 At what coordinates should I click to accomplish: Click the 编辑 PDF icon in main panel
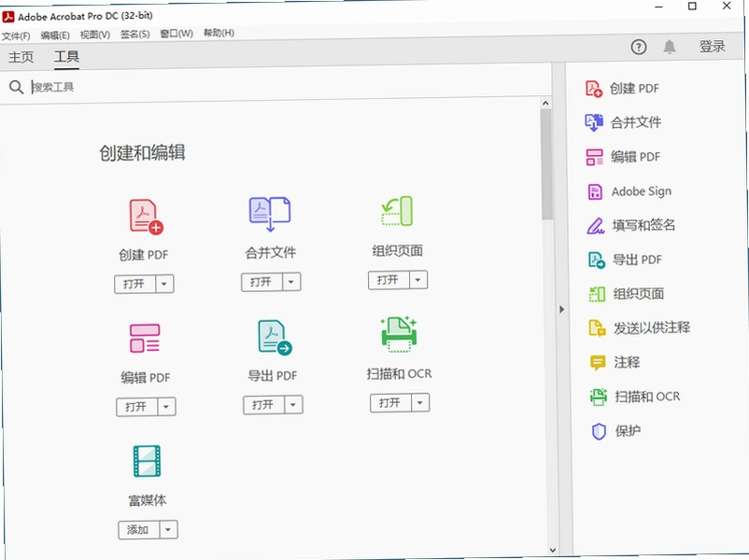(x=145, y=339)
